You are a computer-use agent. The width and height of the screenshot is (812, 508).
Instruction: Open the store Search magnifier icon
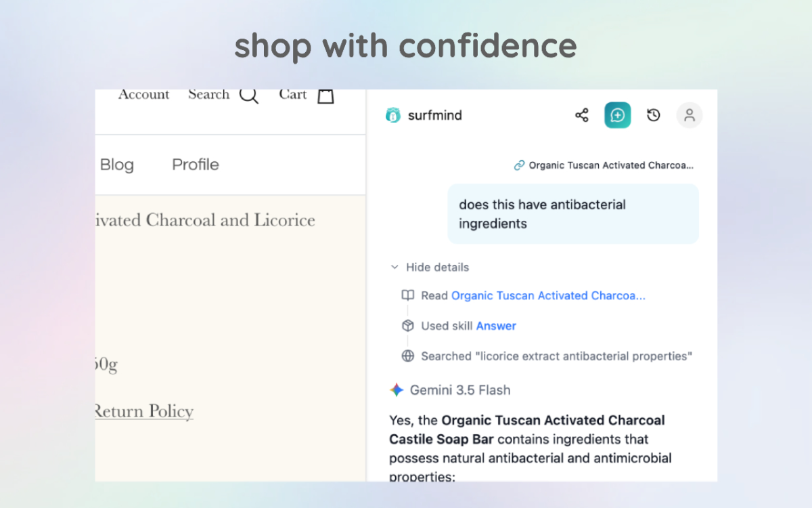point(249,96)
